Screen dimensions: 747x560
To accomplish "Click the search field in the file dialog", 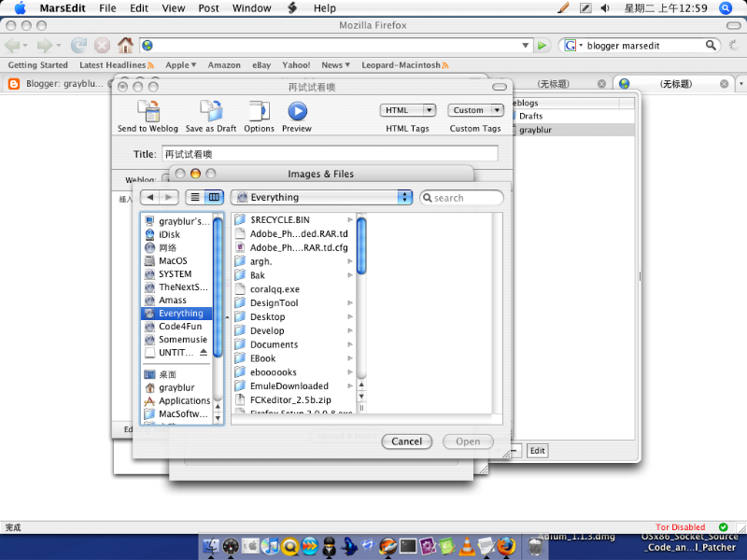I will [461, 198].
